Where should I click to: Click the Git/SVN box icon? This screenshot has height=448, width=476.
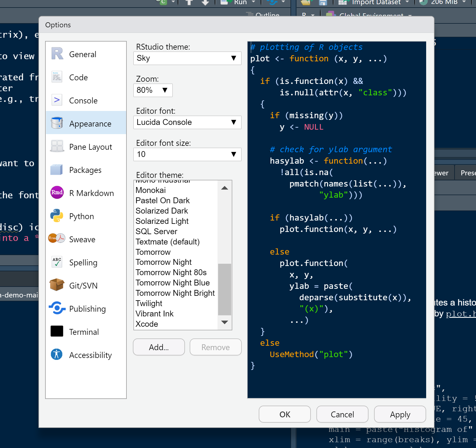tap(57, 285)
